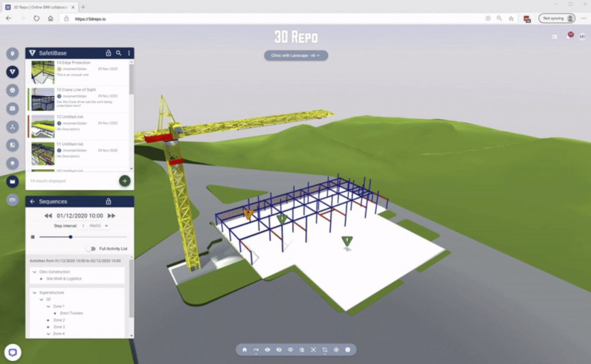Click the green risk marker on steel frame
Viewport: 591px width, 364px height.
tap(282, 219)
